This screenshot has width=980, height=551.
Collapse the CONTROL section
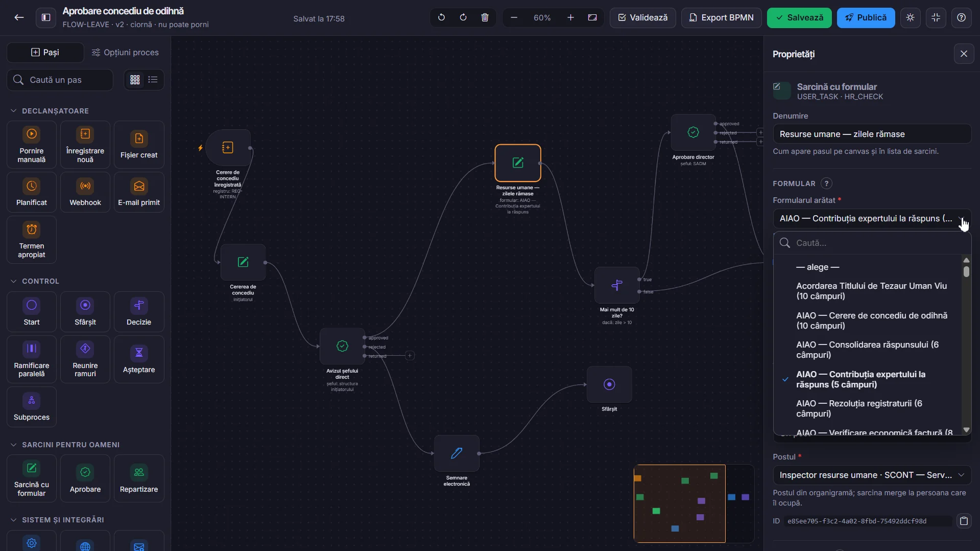click(x=35, y=281)
